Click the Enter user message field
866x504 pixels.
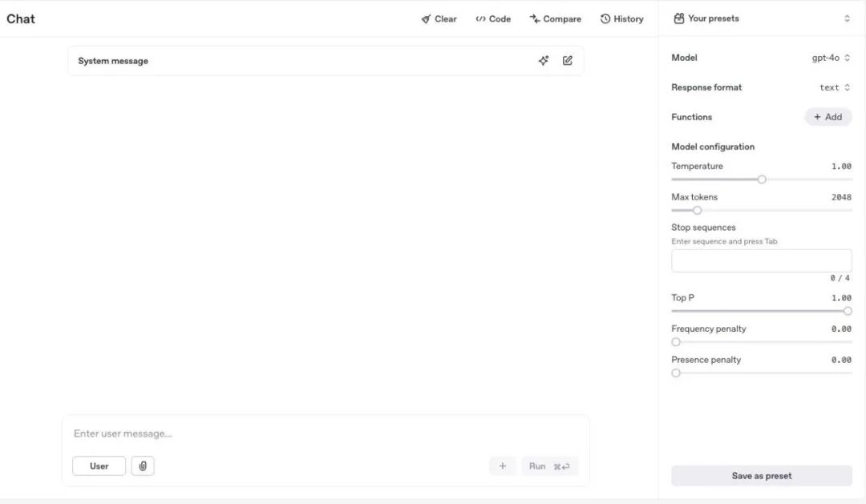(x=326, y=434)
